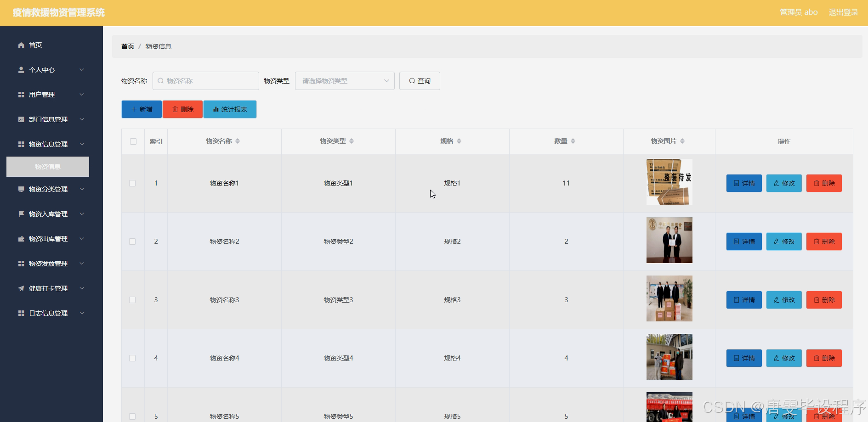
Task: Click 修改 for 物资名称3
Action: 784,300
